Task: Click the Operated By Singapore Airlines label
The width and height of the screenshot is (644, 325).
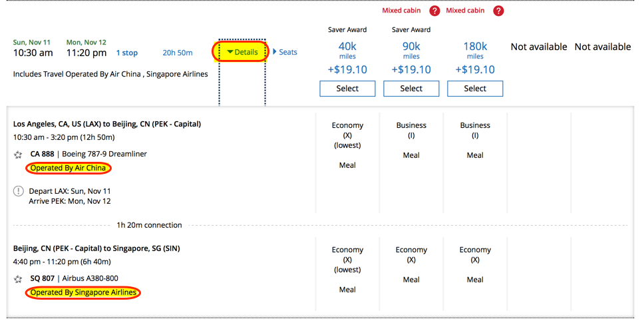Action: tap(83, 292)
